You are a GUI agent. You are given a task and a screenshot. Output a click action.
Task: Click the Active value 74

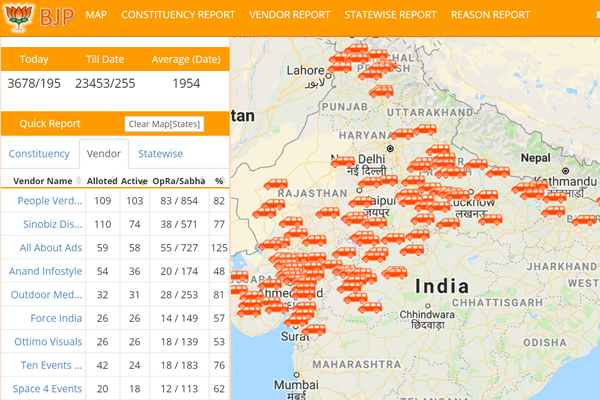click(134, 224)
